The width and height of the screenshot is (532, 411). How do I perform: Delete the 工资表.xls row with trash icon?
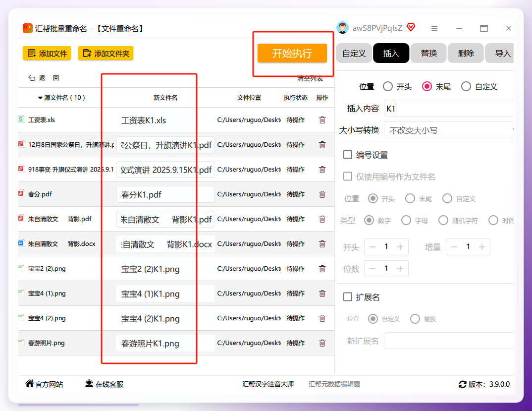point(322,120)
